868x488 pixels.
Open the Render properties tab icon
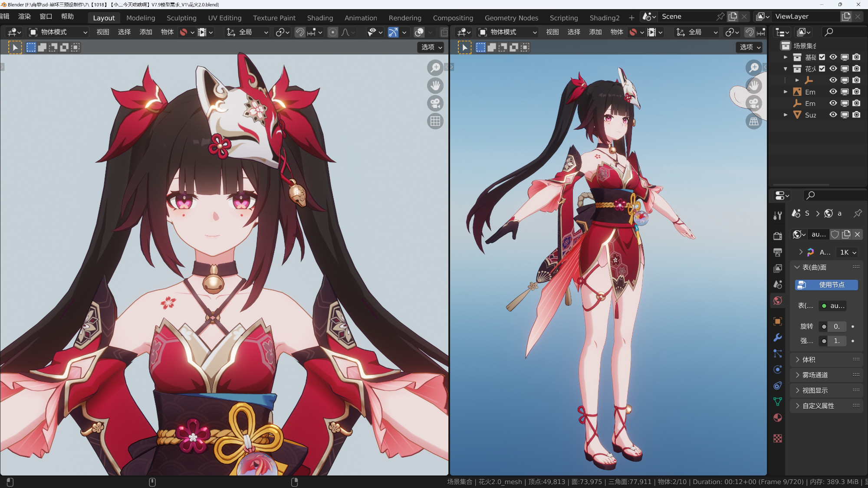[x=777, y=236]
